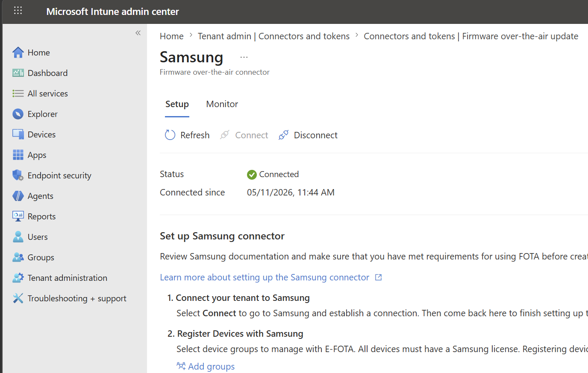Click the Endpoint security shield icon

coord(18,175)
